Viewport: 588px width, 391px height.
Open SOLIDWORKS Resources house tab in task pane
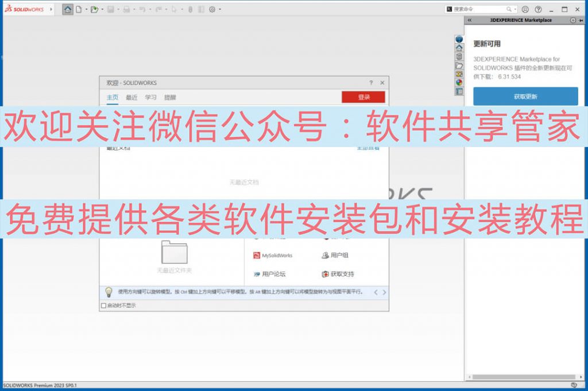click(459, 48)
